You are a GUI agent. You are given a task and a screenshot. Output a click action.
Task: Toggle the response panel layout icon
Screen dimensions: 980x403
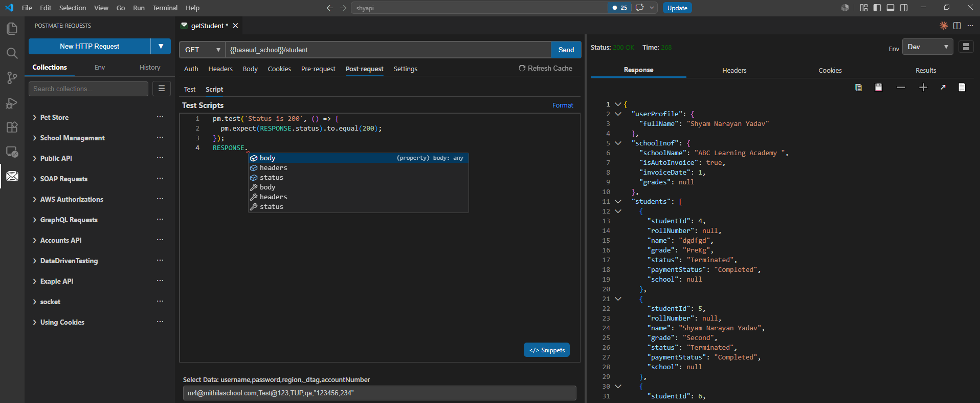click(x=966, y=47)
